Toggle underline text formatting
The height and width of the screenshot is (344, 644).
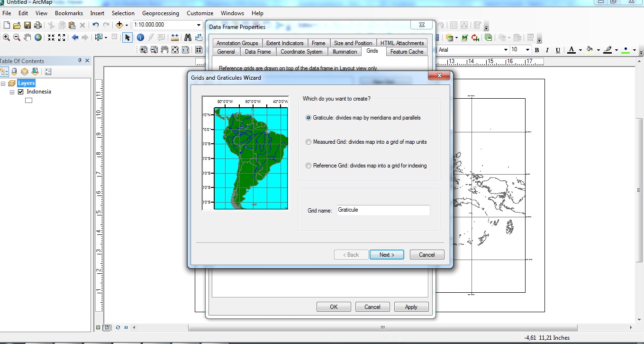[558, 50]
